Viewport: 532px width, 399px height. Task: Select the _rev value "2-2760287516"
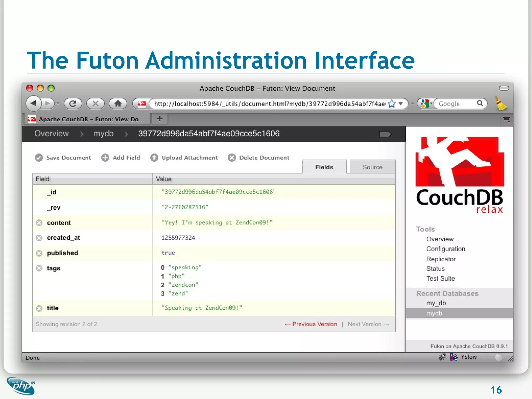pos(185,207)
